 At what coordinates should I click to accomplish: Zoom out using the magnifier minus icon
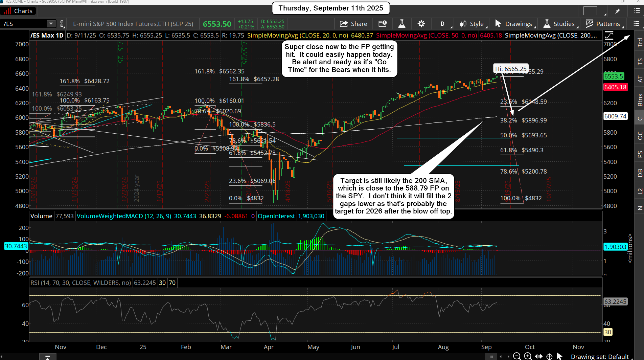point(517,356)
